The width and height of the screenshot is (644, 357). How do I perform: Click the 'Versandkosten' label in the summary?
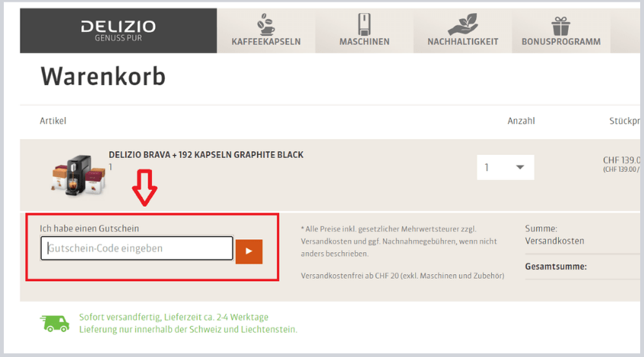coord(554,241)
